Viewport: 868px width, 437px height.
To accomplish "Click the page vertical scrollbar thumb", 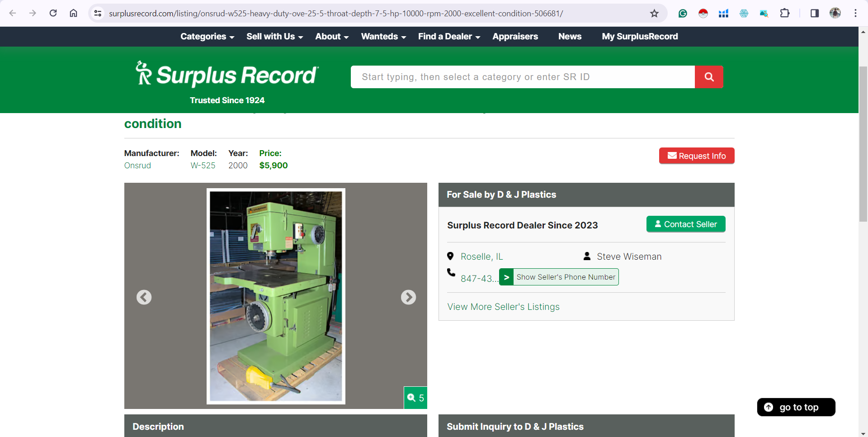I will 863,144.
